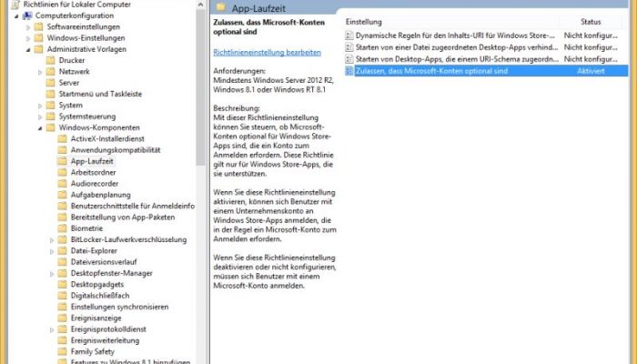
Task: Click the Netzwerk folder icon
Action: click(51, 72)
